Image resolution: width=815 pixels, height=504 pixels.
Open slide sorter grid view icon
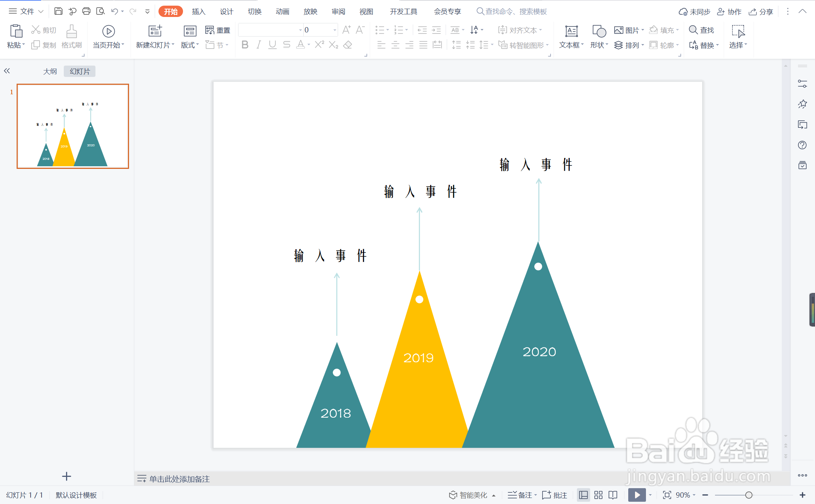(598, 495)
